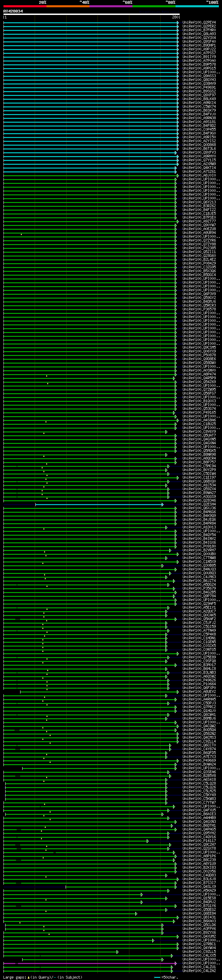
Task: Select the UniRef100_Q5KAF2 label
Action: pyautogui.click(x=199, y=619)
